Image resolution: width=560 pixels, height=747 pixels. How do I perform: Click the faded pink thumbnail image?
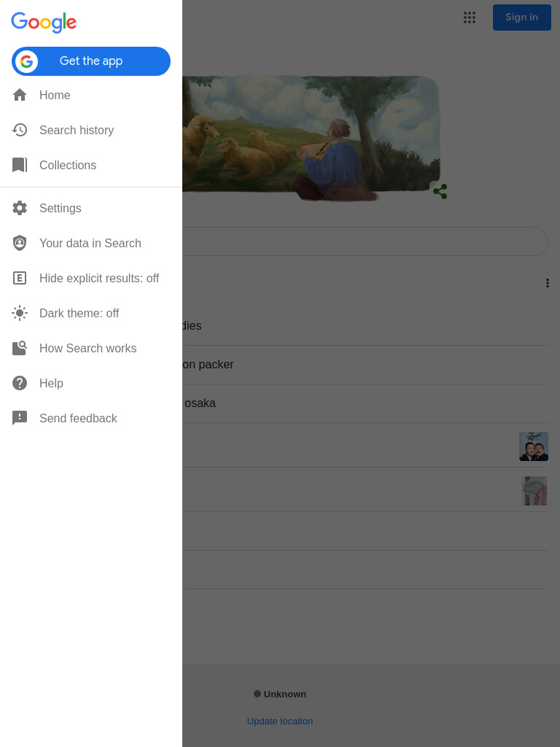click(x=534, y=491)
